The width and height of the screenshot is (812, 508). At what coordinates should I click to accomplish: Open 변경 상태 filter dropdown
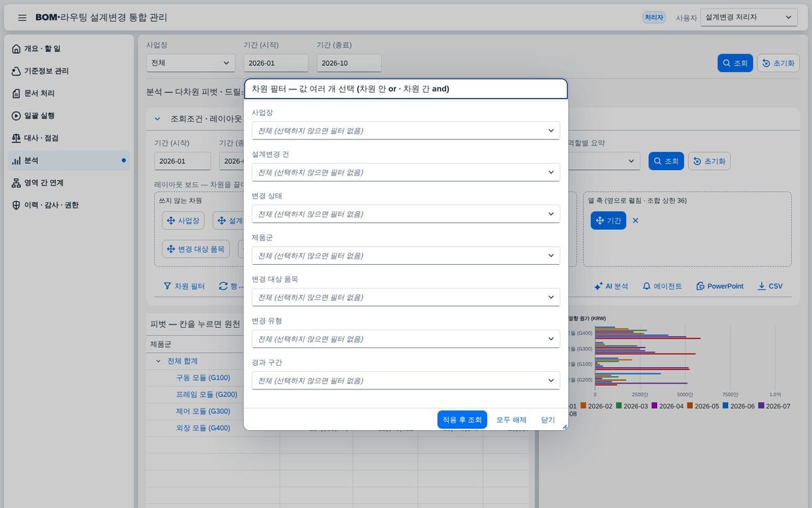406,214
